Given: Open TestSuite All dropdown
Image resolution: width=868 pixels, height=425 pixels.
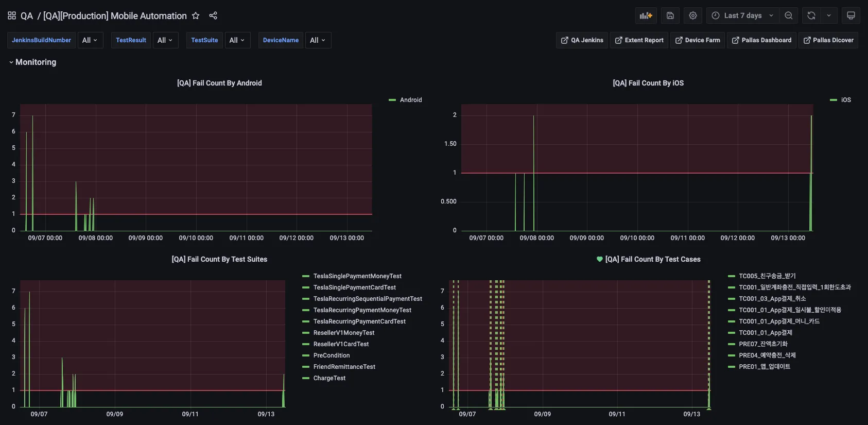Looking at the screenshot, I should 237,40.
